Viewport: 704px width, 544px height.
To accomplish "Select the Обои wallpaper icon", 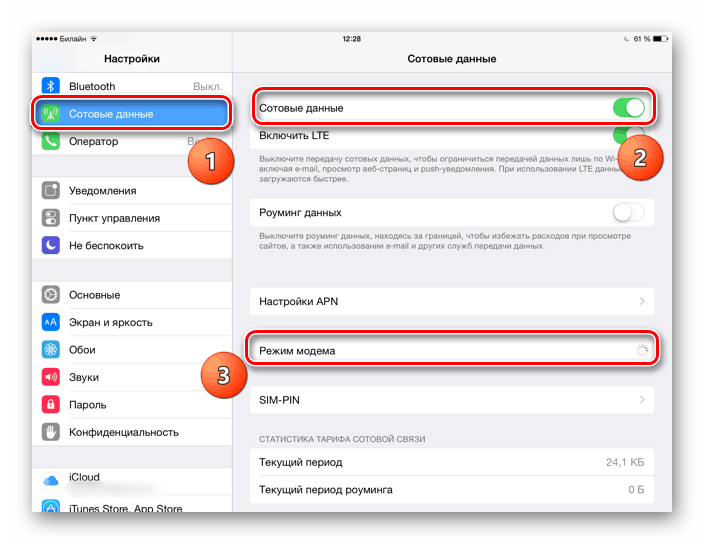I will pyautogui.click(x=51, y=349).
